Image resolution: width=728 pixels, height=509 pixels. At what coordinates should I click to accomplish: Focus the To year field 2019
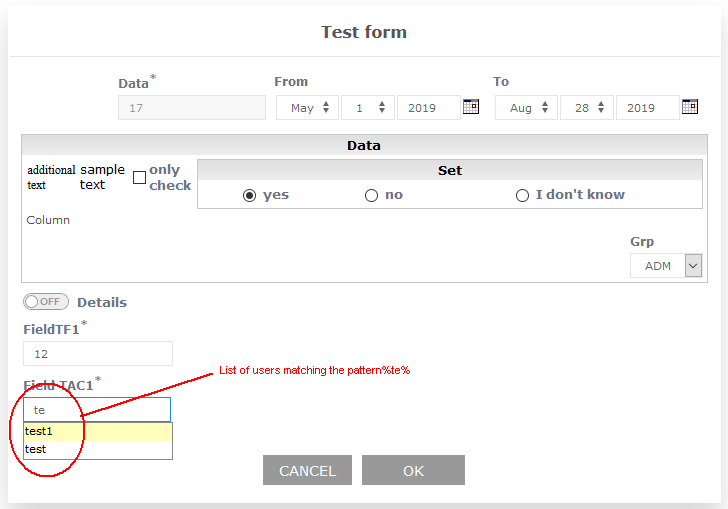[647, 108]
